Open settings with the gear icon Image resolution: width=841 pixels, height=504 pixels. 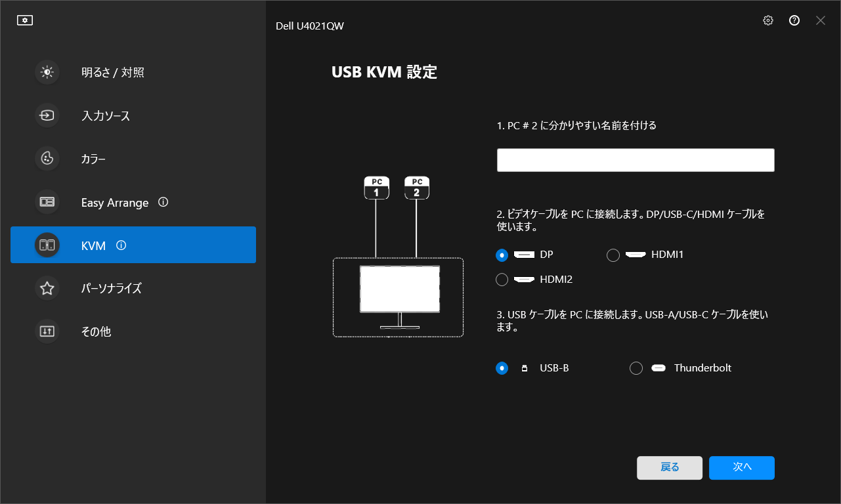click(x=768, y=20)
